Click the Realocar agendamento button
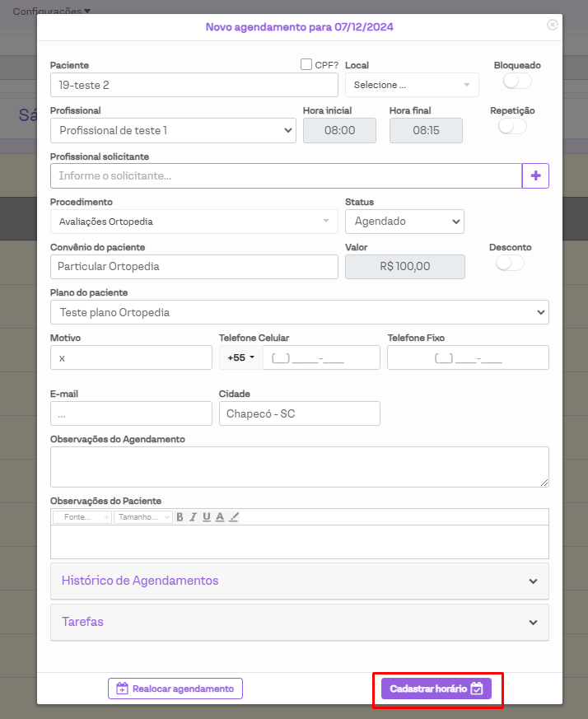 click(x=175, y=689)
